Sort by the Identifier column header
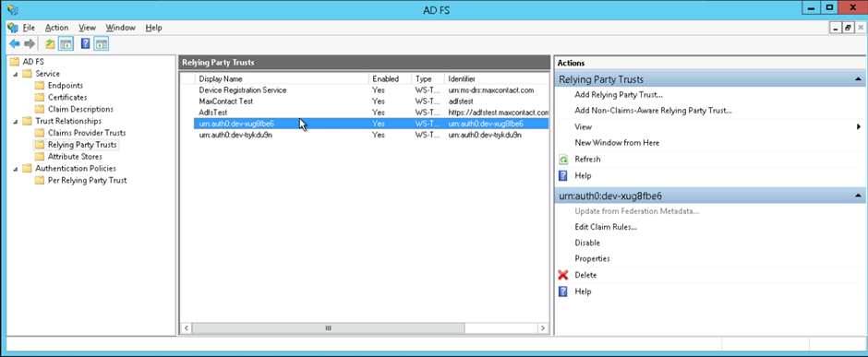This screenshot has height=357, width=868. coord(497,79)
